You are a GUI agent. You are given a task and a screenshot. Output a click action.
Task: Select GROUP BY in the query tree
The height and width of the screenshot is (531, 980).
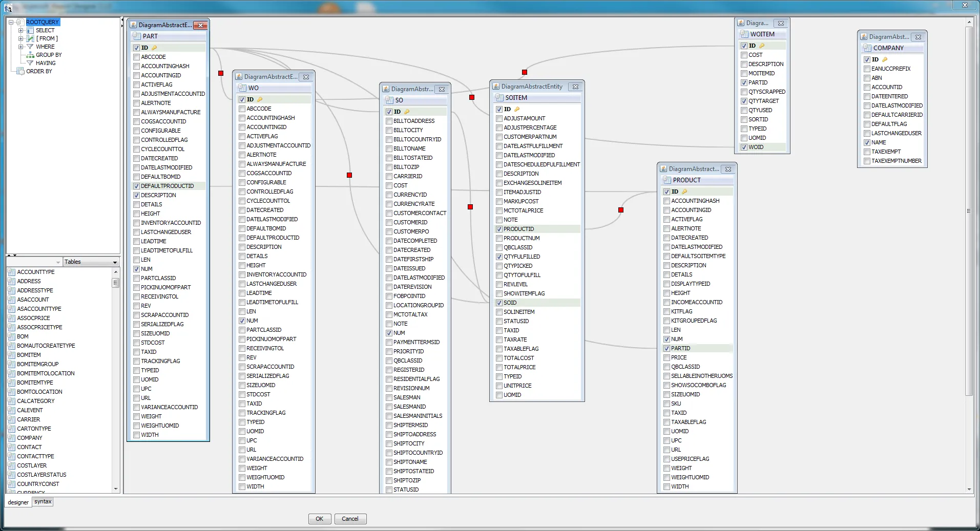click(x=49, y=55)
